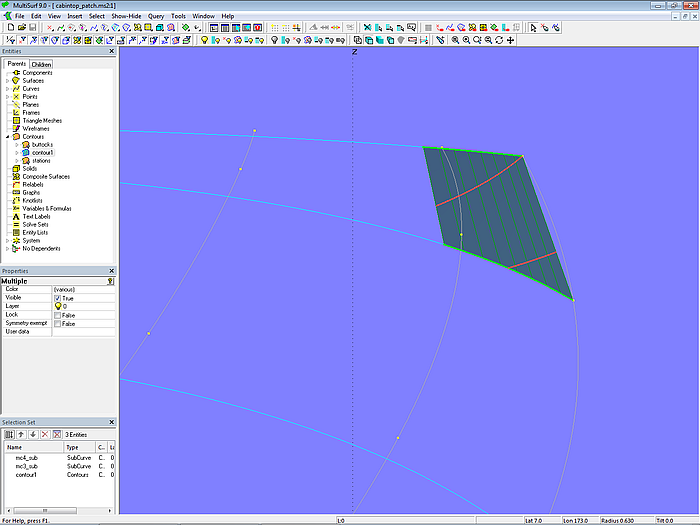Move selected entity up in Selection Set

(x=21, y=434)
